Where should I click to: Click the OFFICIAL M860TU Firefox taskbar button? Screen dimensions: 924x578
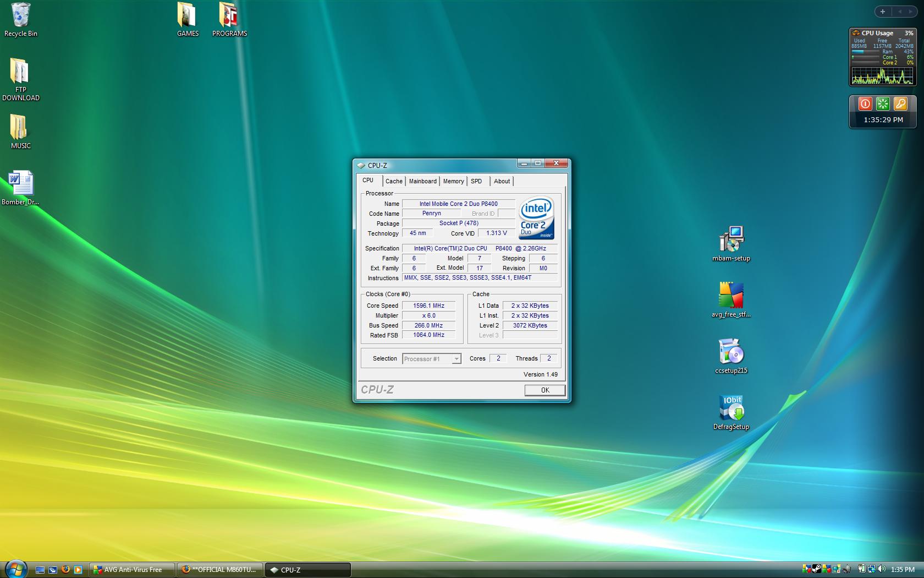pyautogui.click(x=220, y=570)
